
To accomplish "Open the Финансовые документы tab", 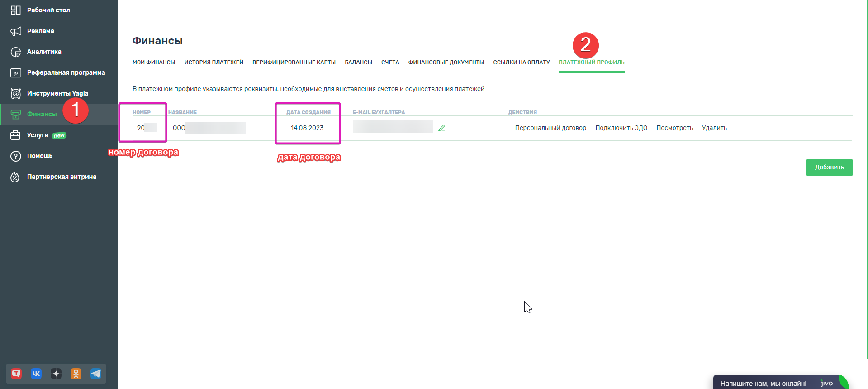I will (x=446, y=62).
